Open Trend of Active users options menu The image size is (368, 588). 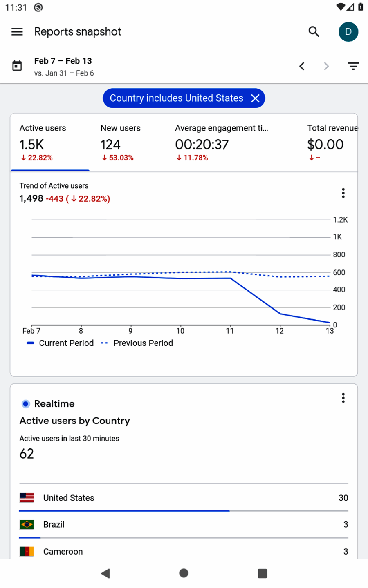coord(343,193)
